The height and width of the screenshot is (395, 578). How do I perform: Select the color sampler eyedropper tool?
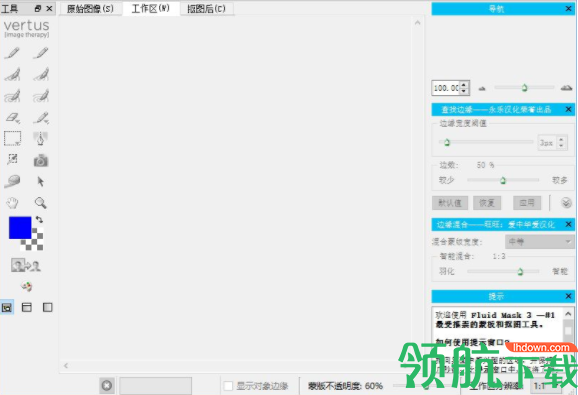tap(13, 160)
